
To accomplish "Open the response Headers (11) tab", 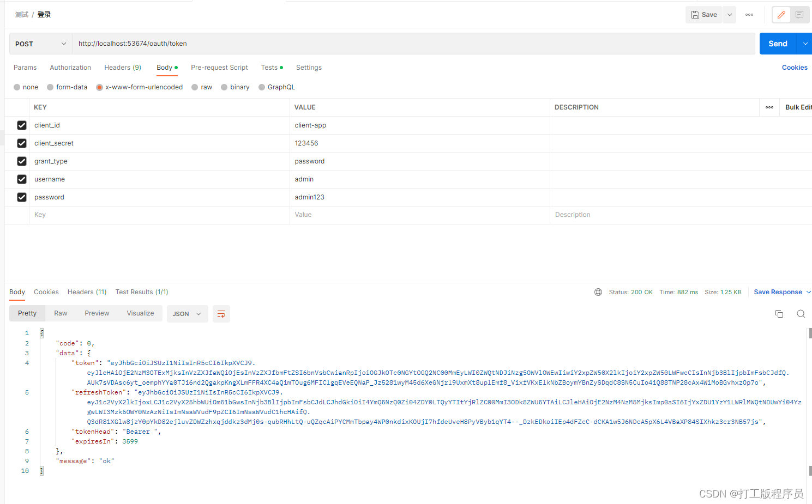I will click(x=87, y=292).
